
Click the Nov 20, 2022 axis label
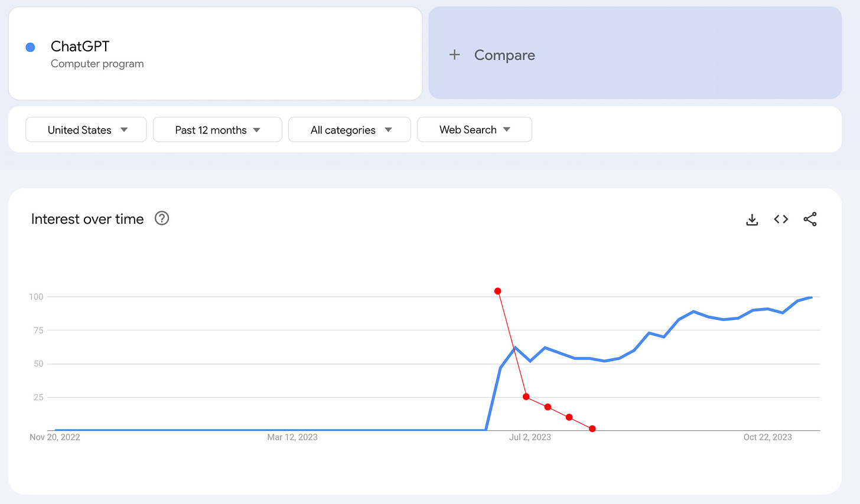coord(55,437)
